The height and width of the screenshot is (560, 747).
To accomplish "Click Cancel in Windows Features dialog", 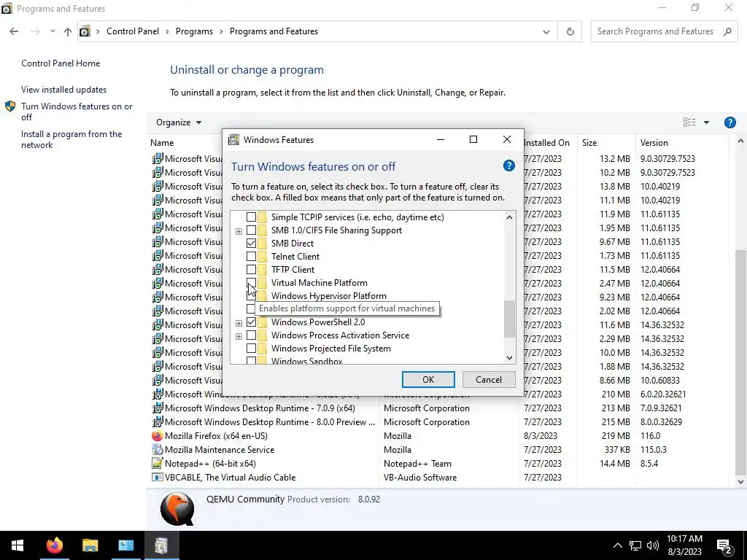I will coord(488,379).
